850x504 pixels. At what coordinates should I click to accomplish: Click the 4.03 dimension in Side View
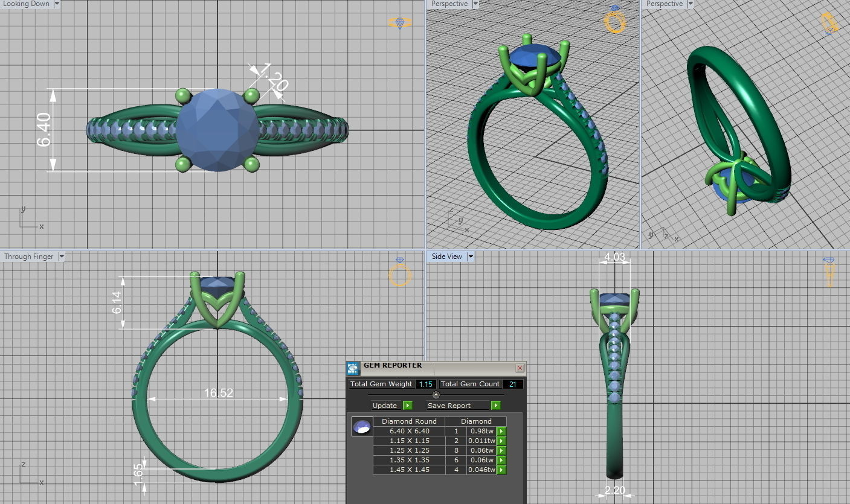pyautogui.click(x=614, y=257)
